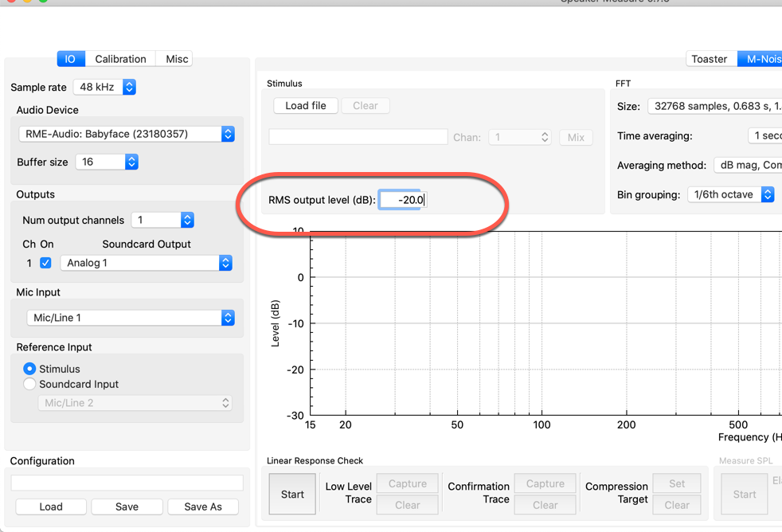Select the Toaster tab
The height and width of the screenshot is (532, 782).
709,59
